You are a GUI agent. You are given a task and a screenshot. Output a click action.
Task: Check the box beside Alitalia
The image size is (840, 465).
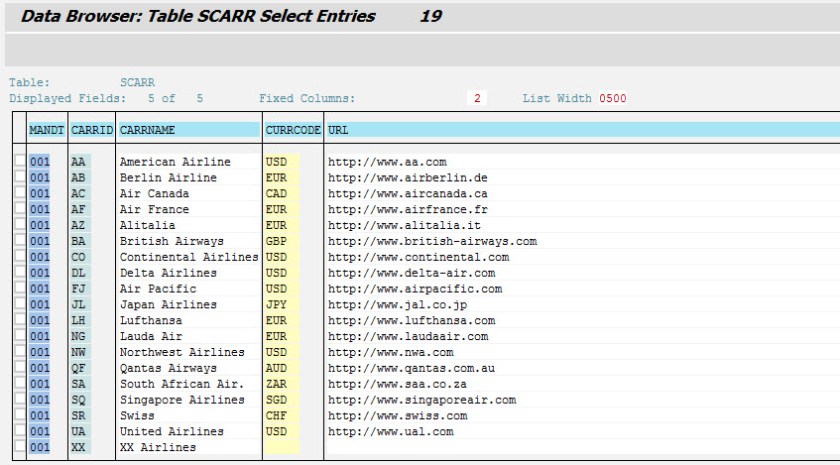tap(20, 225)
